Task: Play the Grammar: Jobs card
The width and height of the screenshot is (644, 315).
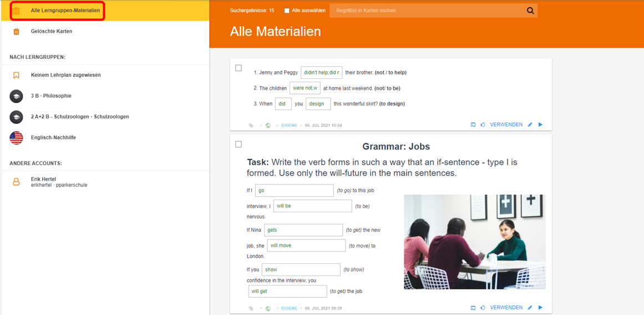Action: 540,308
